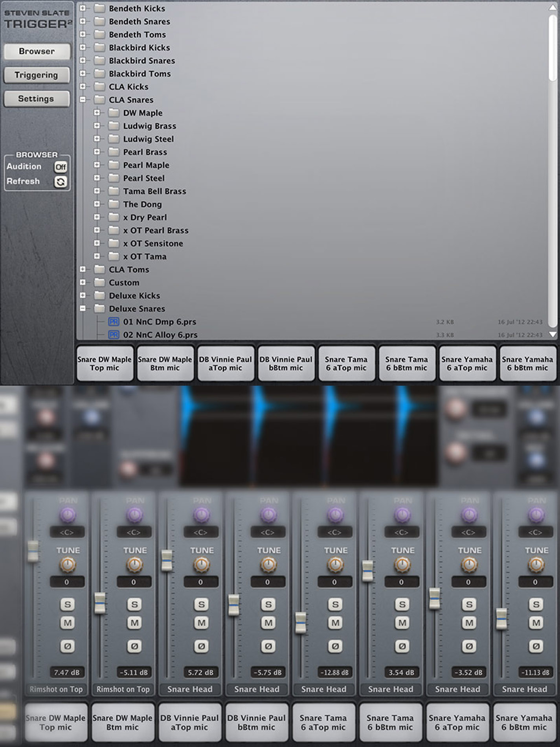Expand the Bendeth Kicks folder
The image size is (560, 747).
pos(83,8)
